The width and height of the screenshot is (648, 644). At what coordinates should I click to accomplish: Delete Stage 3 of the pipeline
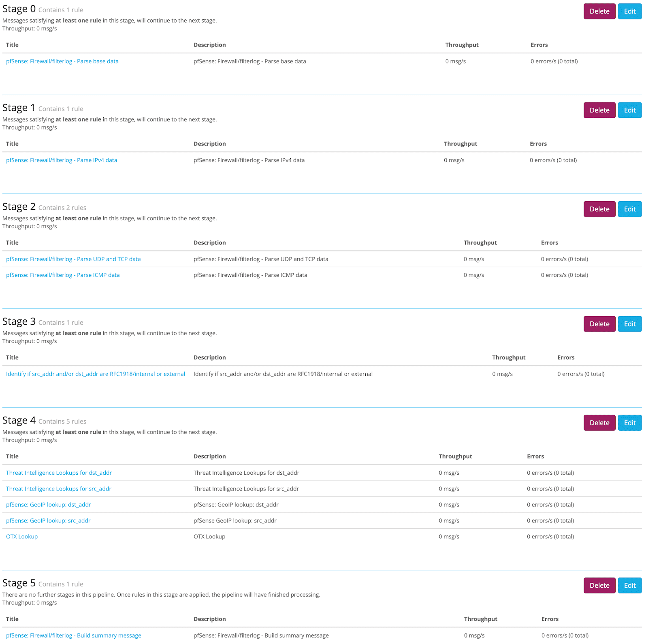[x=599, y=324]
